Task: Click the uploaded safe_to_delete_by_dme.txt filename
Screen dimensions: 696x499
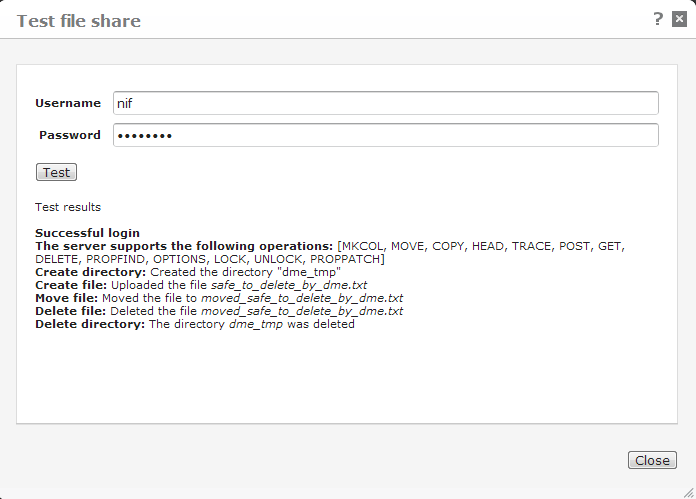Action: click(289, 285)
